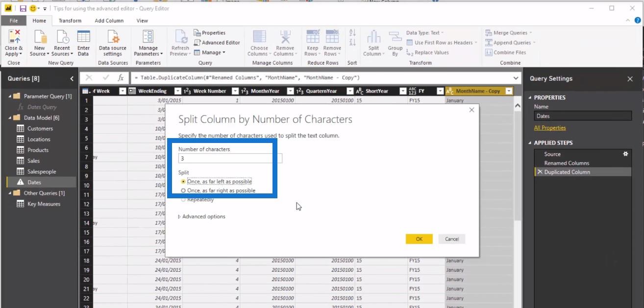Close the Split Column dialog
The image size is (644, 308).
click(x=471, y=110)
